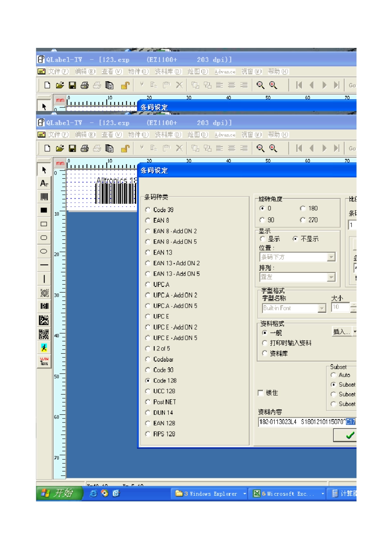Select the running-man image tool
The width and height of the screenshot is (392, 555).
coord(44,347)
